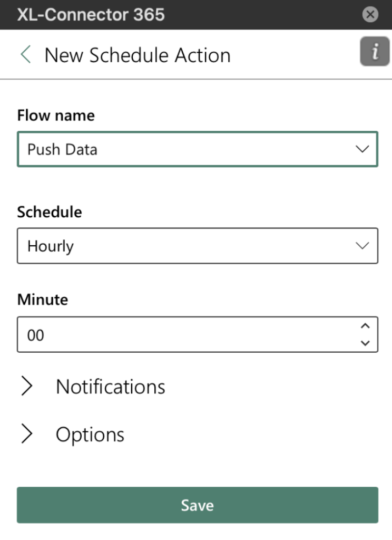Open the Flow name dropdown
The image size is (392, 540).
coord(198,149)
